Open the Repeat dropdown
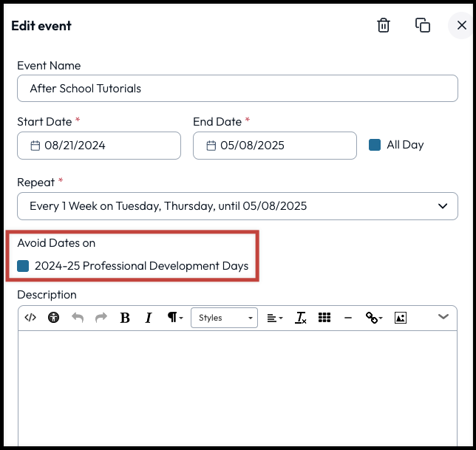 [x=237, y=206]
